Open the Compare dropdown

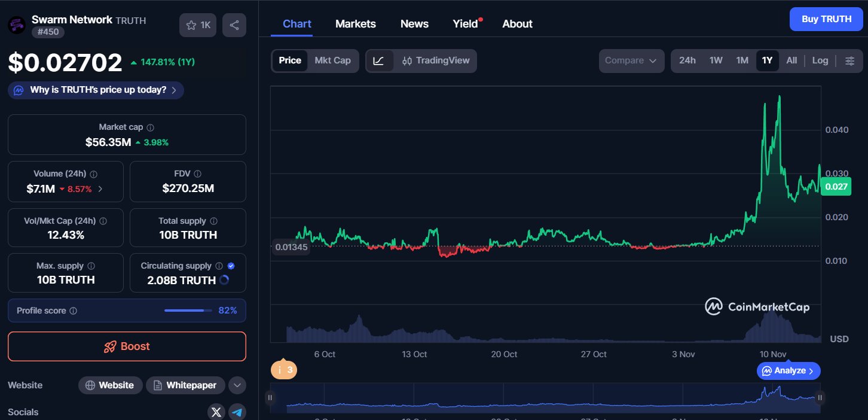[x=631, y=60]
